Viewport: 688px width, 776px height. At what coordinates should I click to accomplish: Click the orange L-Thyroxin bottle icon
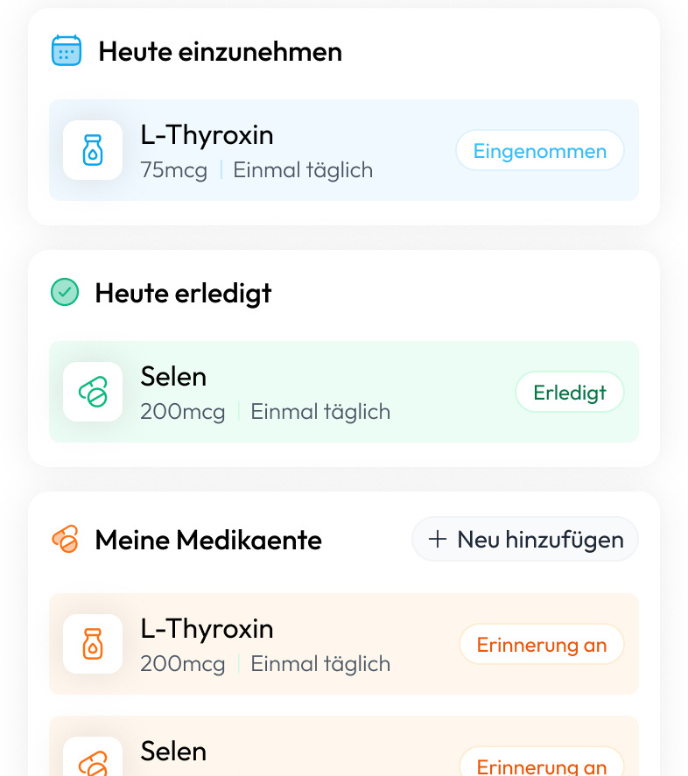[92, 644]
